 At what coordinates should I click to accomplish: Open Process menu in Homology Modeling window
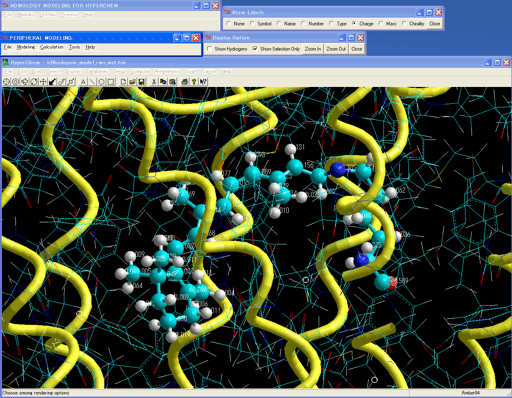tap(69, 15)
